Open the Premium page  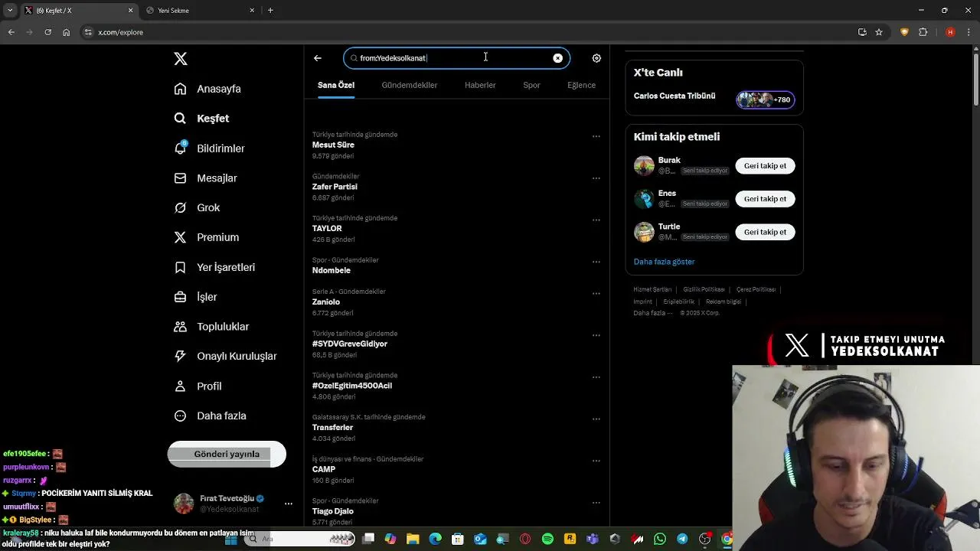pos(206,237)
